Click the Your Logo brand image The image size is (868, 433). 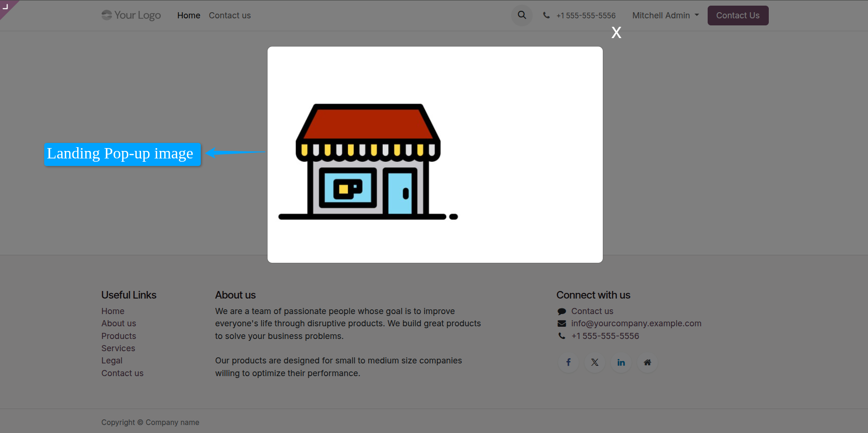click(x=131, y=16)
